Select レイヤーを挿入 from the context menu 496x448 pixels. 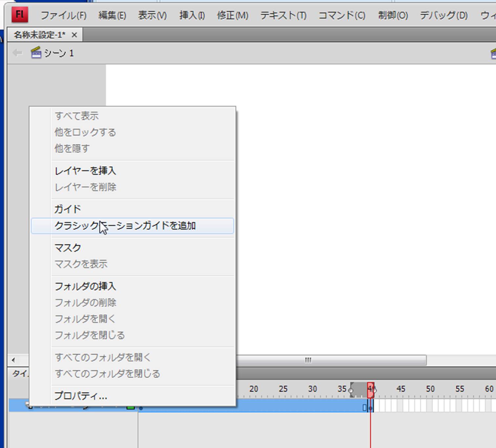tap(85, 171)
